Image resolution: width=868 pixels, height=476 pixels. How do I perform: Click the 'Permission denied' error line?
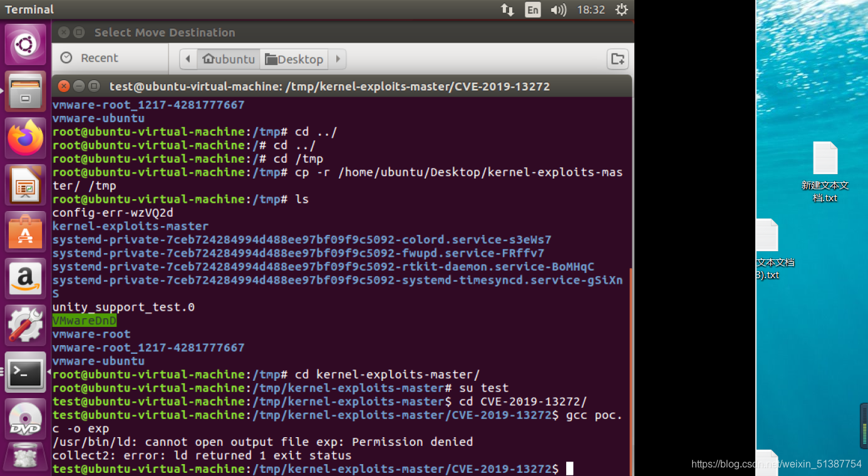(263, 442)
